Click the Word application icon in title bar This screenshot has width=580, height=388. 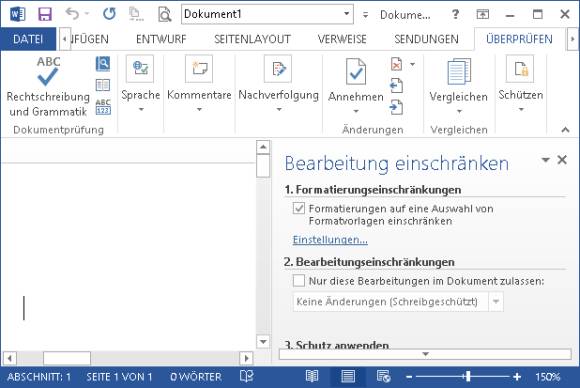pos(17,14)
